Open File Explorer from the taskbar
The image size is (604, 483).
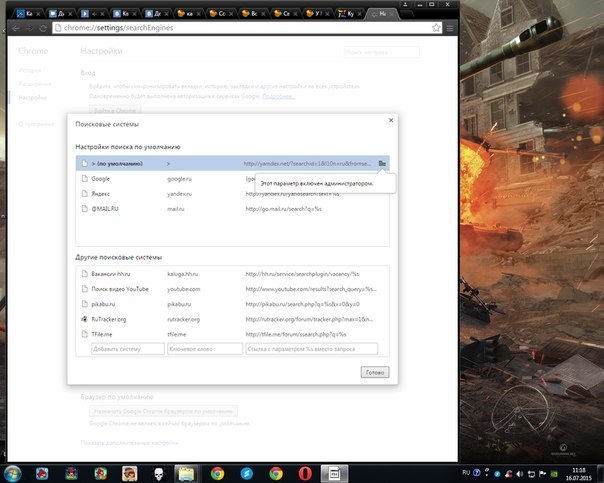tap(186, 474)
